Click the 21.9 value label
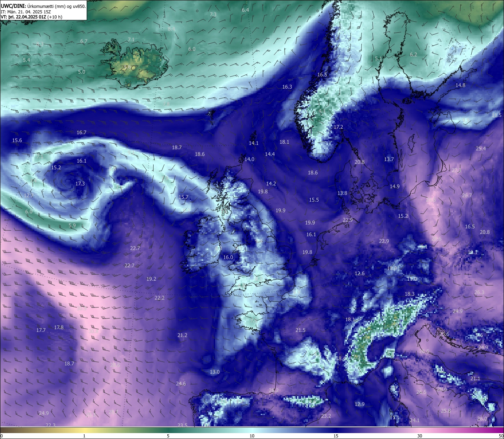 coord(348,220)
